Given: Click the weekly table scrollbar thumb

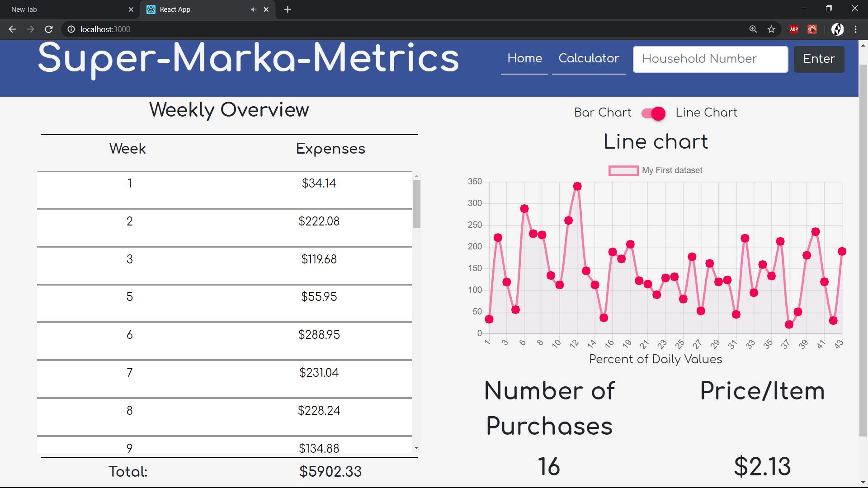Looking at the screenshot, I should click(x=416, y=204).
